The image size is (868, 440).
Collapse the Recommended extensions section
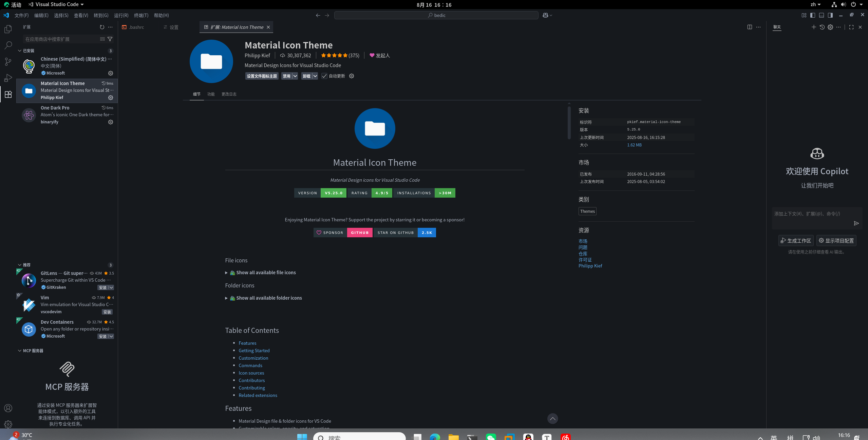click(x=20, y=265)
